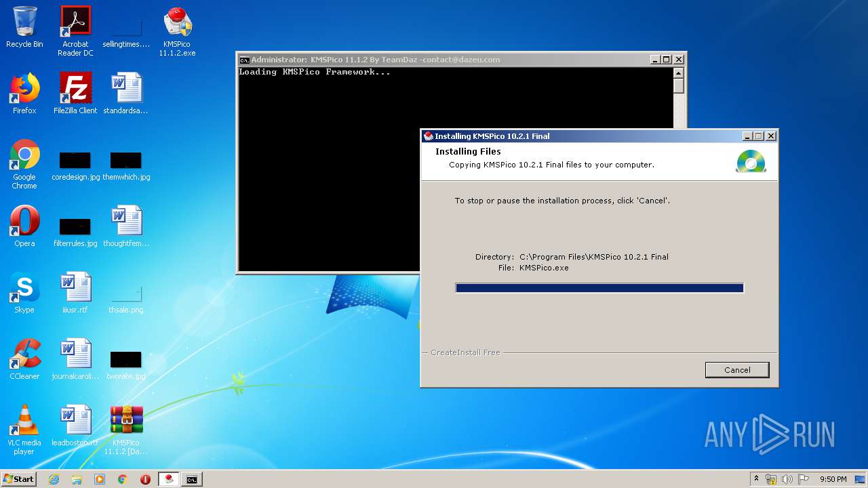868x488 pixels.
Task: Launch VLC media player shortcut
Action: 24,430
